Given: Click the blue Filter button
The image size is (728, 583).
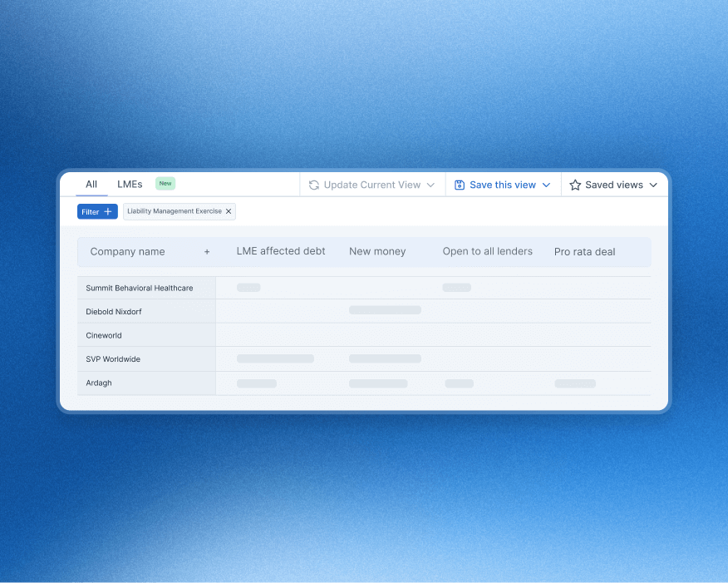Looking at the screenshot, I should (x=97, y=211).
